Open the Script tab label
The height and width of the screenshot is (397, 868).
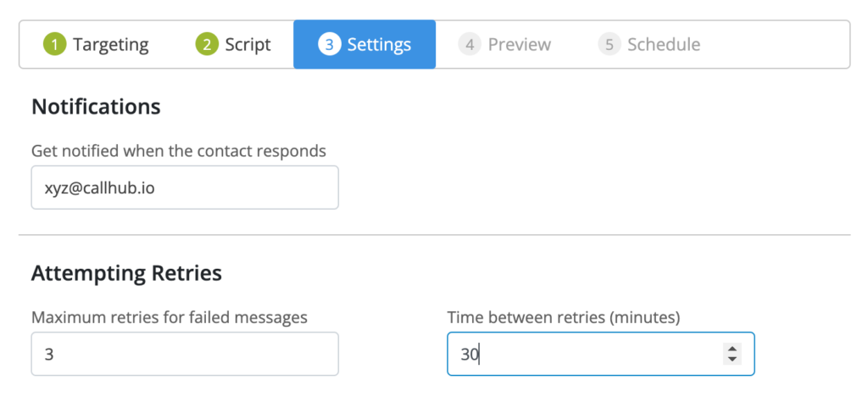(x=248, y=44)
